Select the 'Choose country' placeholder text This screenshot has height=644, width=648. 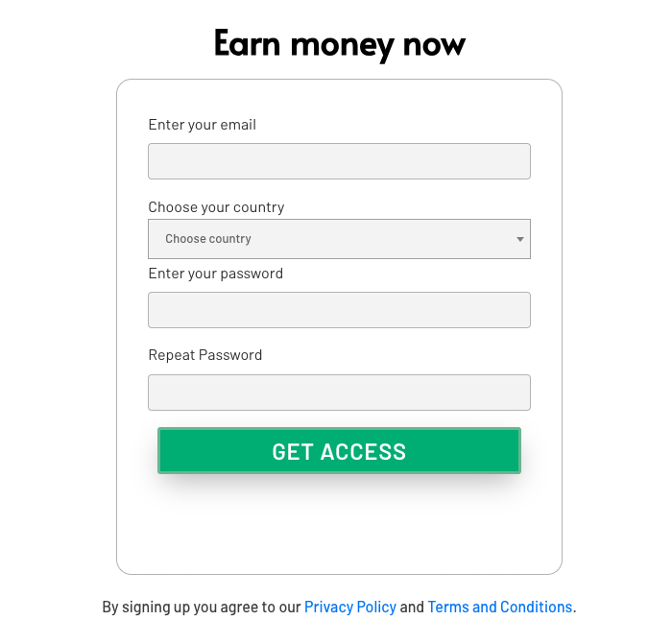[x=208, y=239]
